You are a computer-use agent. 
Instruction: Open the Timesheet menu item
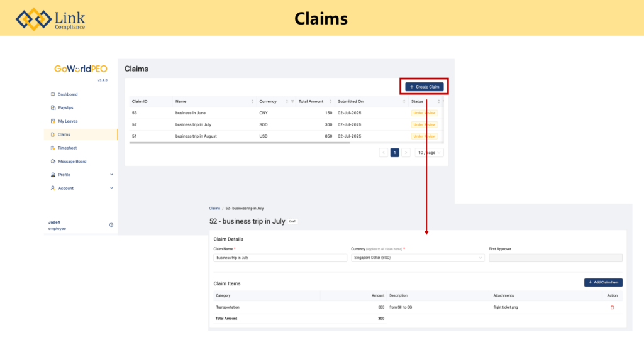point(67,148)
